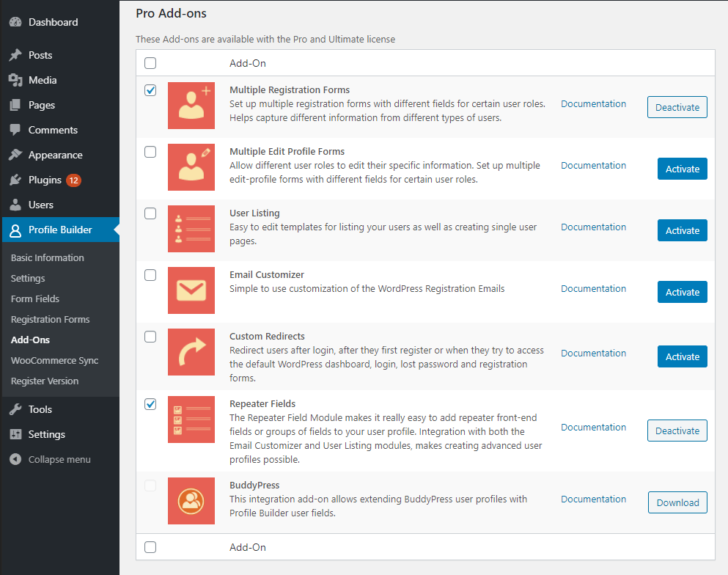728x575 pixels.
Task: Click the Media library icon
Action: pos(15,80)
